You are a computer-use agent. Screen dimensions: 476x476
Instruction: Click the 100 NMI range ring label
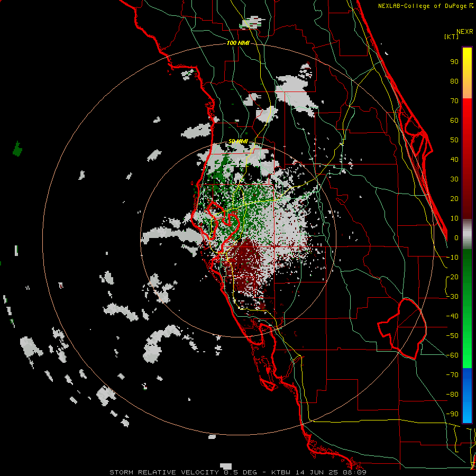click(x=238, y=43)
